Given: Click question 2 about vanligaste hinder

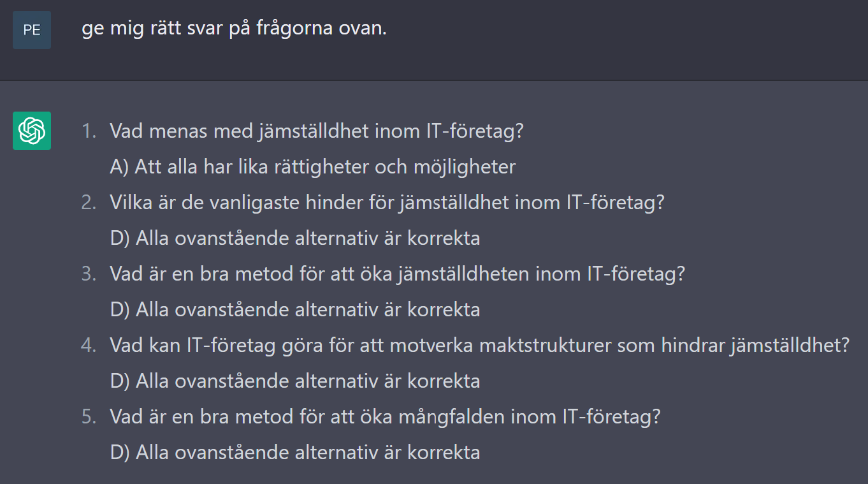Looking at the screenshot, I should 387,203.
